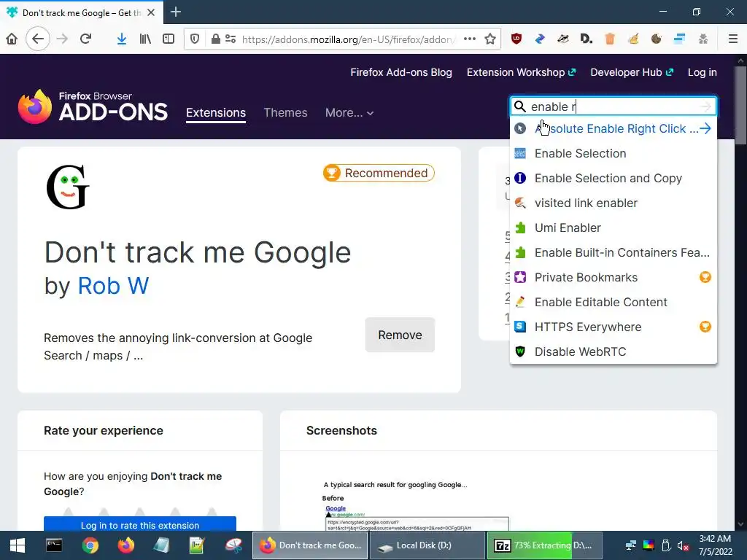The image size is (747, 560).
Task: Reload the current page
Action: 86,39
